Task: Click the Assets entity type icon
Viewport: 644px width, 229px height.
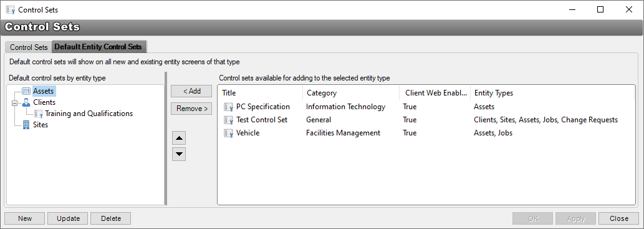Action: coord(26,91)
